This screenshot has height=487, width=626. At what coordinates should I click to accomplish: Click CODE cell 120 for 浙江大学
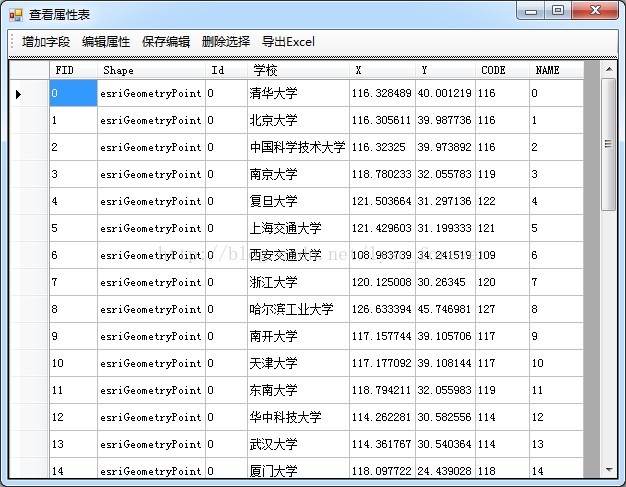tap(502, 282)
